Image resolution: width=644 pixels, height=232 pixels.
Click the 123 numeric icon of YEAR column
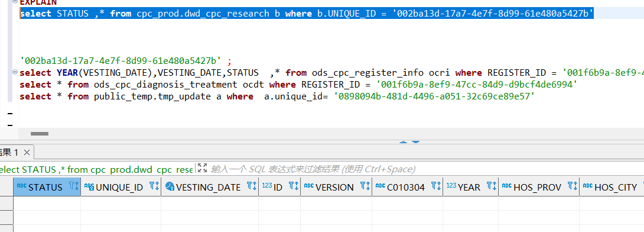pos(451,185)
